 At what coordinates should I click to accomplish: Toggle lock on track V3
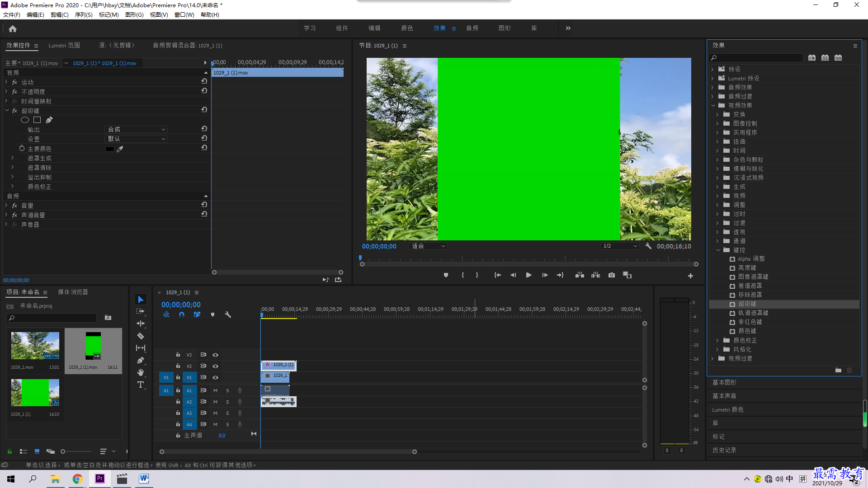pyautogui.click(x=178, y=355)
